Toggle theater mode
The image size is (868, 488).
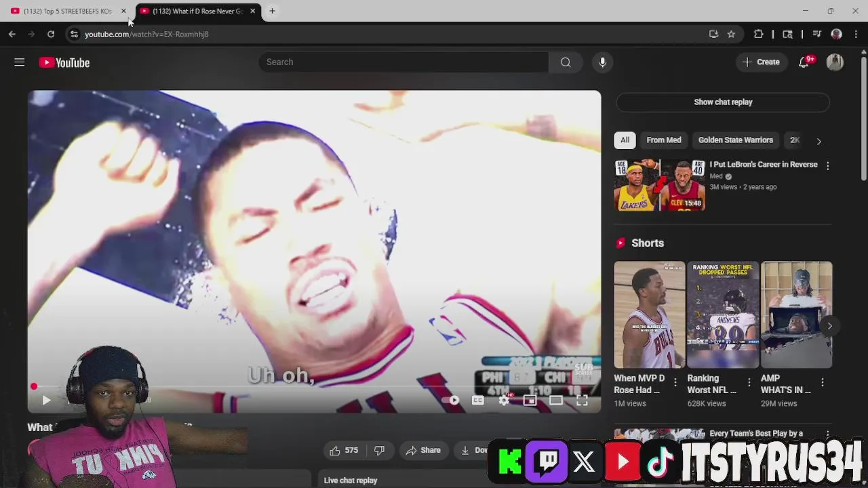click(555, 401)
